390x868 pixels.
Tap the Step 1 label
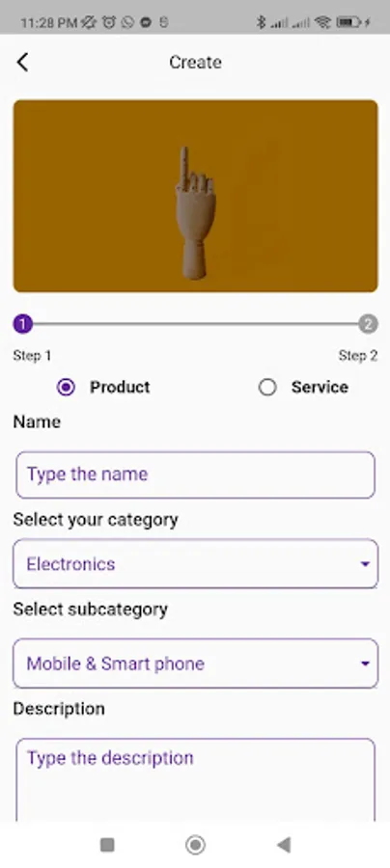point(32,355)
